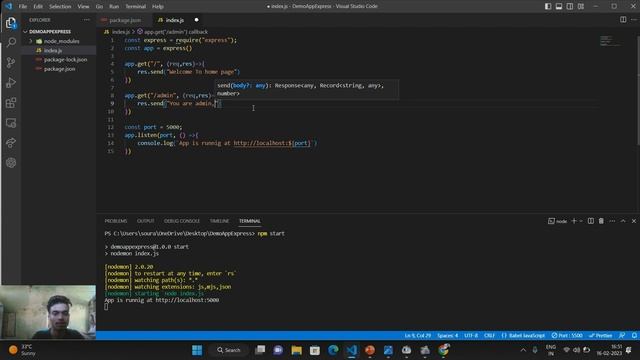
Task: Customize layout icon in title bar
Action: coord(581,6)
